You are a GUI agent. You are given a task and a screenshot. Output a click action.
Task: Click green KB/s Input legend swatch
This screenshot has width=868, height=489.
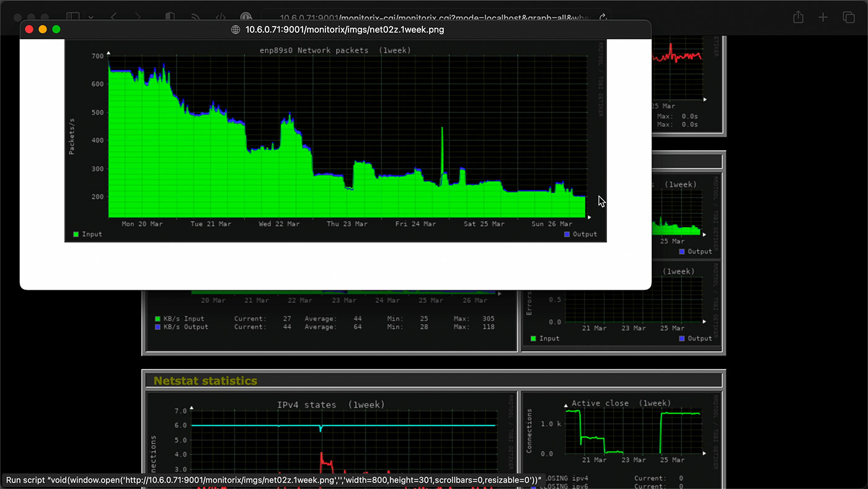[x=157, y=319]
